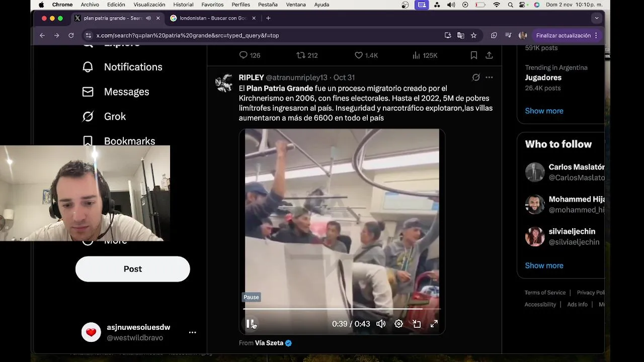This screenshot has height=362, width=644.
Task: Close the londonistan tab
Action: 254,18
